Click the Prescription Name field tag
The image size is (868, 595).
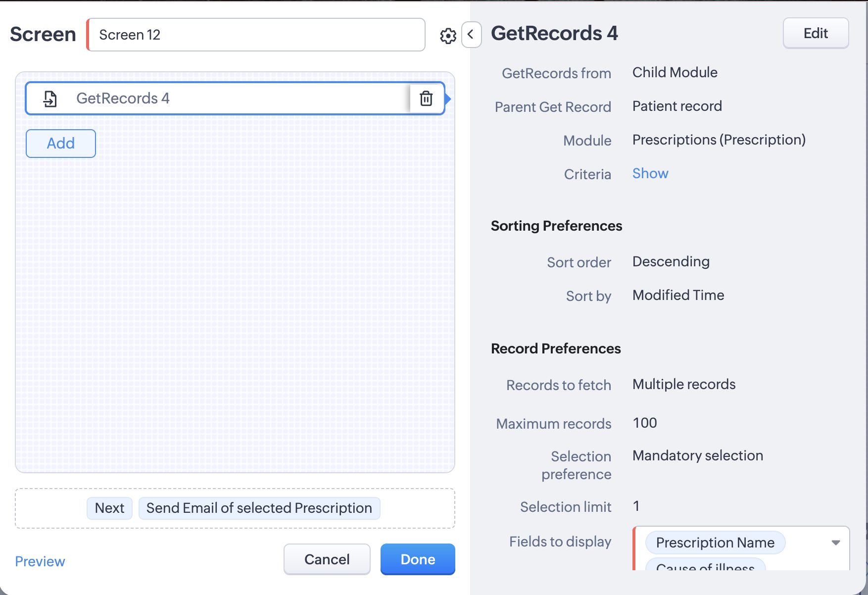(715, 543)
